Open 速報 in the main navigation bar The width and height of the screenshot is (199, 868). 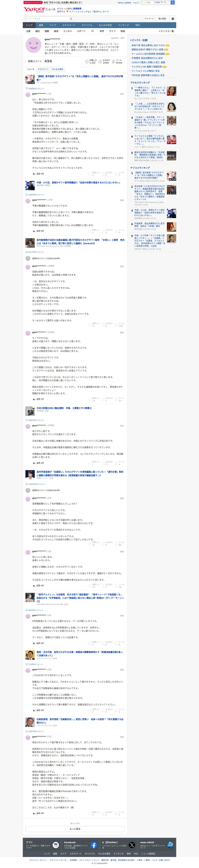pos(41,25)
